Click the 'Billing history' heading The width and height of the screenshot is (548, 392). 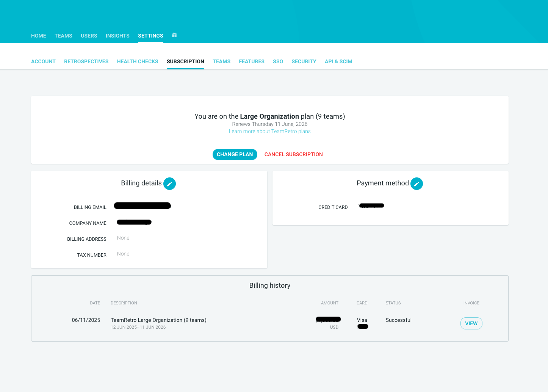[270, 285]
